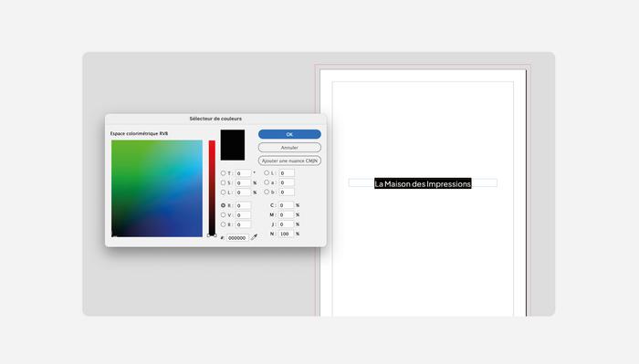Click the Lab a value field
This screenshot has height=364, width=639.
point(287,182)
